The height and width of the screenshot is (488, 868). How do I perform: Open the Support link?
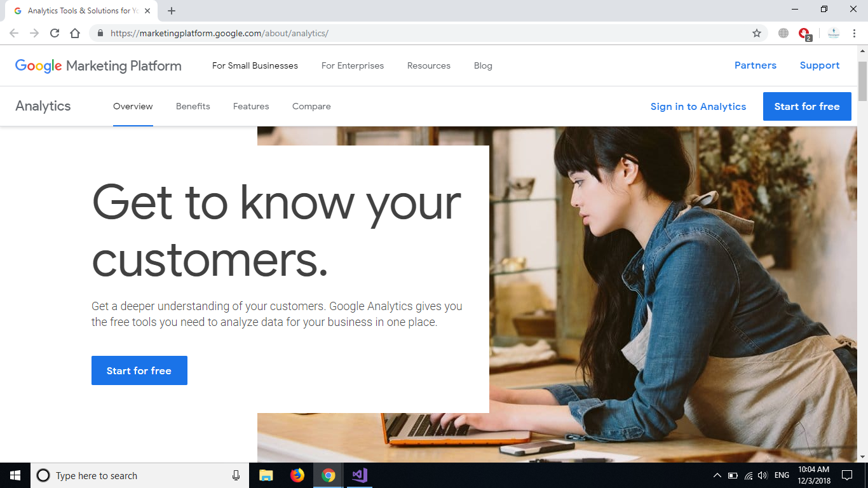pyautogui.click(x=820, y=65)
